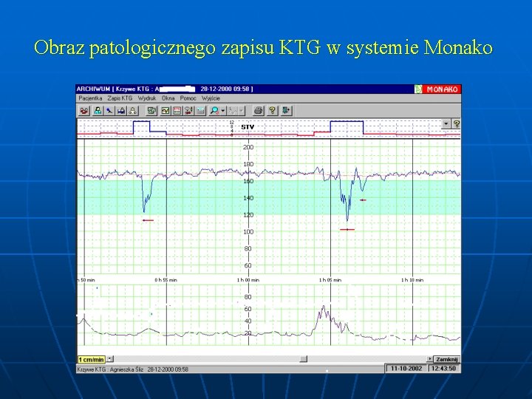Click the scrollbar left arrow
The image size is (532, 399).
pyautogui.click(x=110, y=359)
